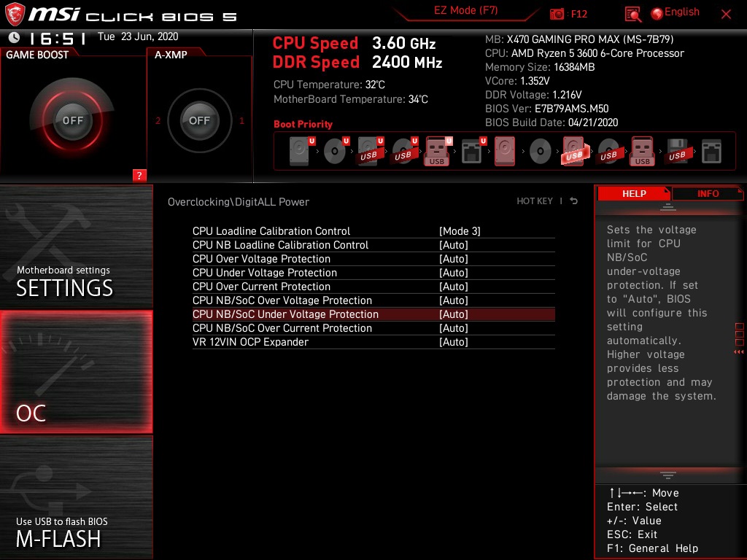Open CPU Over Current Protection [Auto] value

coord(454,286)
